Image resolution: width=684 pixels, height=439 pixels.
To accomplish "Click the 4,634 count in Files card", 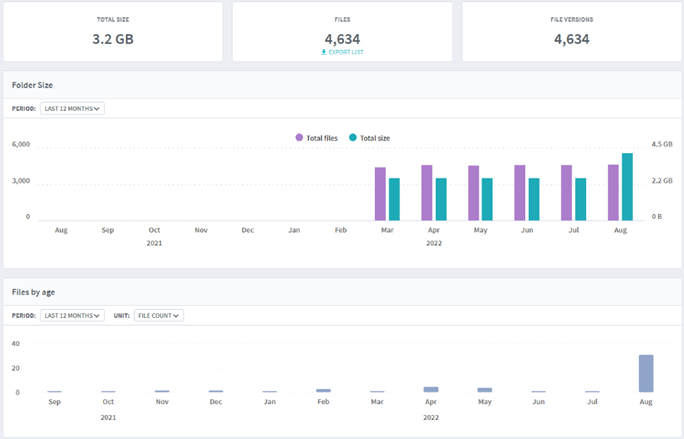I will pos(342,39).
